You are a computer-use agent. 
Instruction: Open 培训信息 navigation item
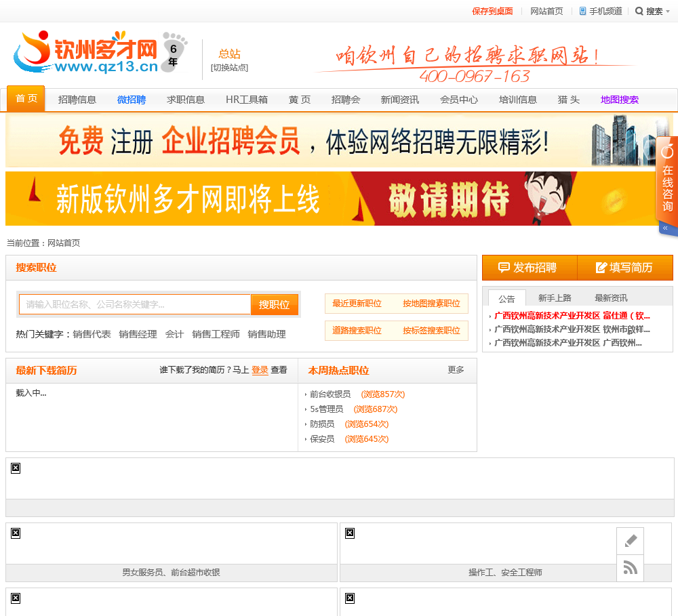click(517, 100)
